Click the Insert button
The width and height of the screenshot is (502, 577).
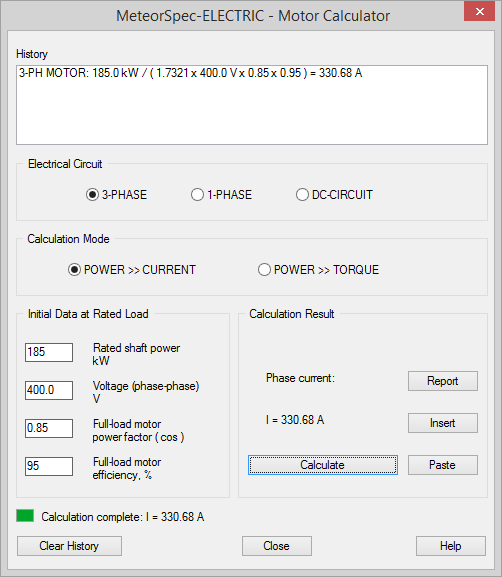443,423
